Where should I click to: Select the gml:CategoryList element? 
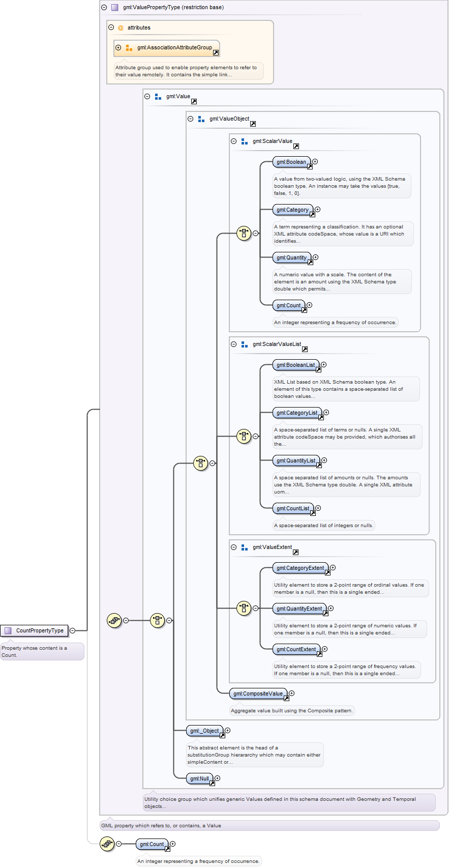(x=297, y=413)
